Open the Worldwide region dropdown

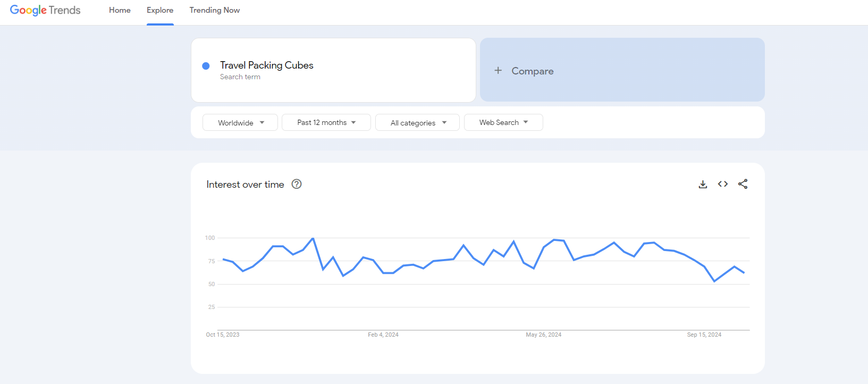coord(240,122)
